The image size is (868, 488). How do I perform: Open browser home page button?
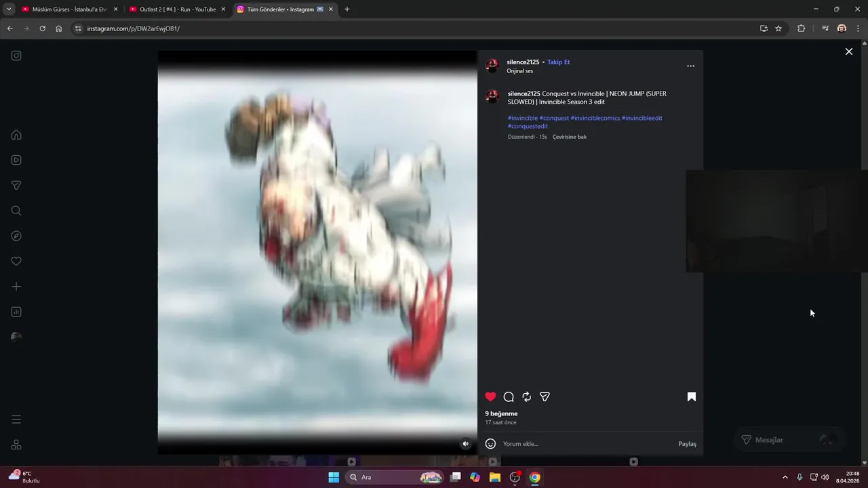tap(59, 28)
